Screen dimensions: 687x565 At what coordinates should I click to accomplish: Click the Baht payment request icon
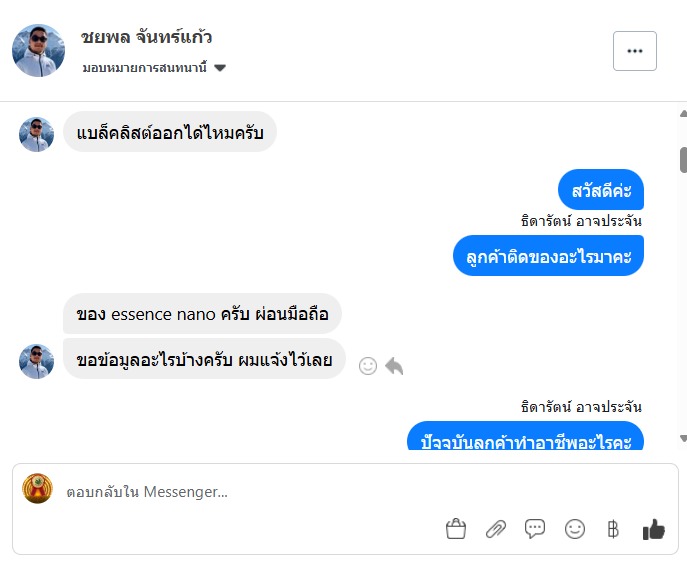[613, 529]
